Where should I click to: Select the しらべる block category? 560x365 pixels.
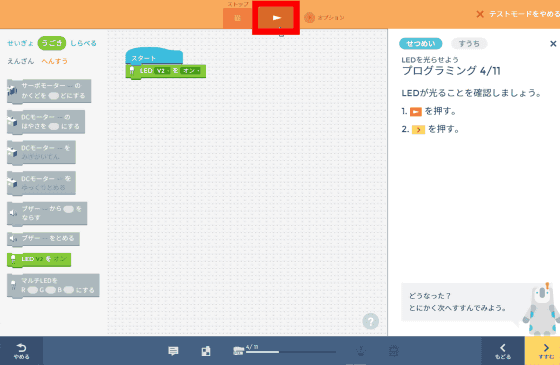[83, 43]
